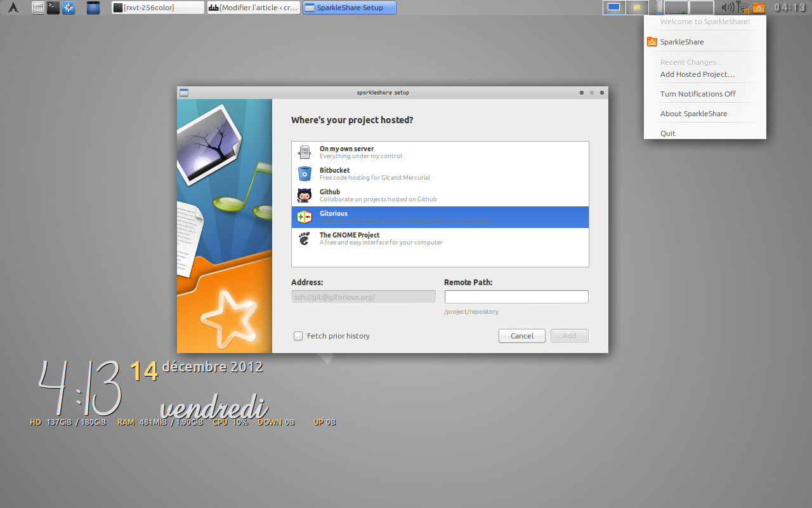Viewport: 812px width, 508px height.
Task: Click the CPU usage graph monitor
Action: (676, 8)
